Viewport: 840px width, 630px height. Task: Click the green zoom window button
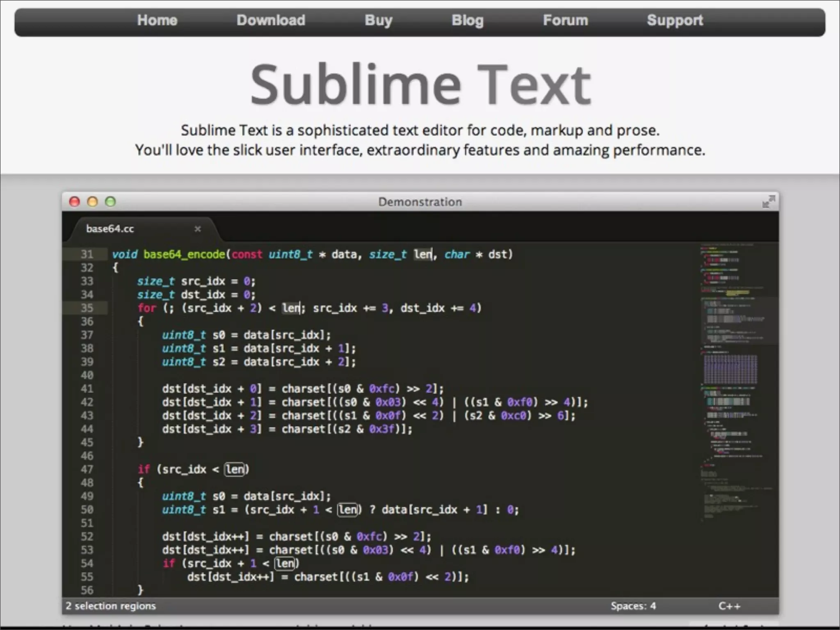pyautogui.click(x=110, y=201)
